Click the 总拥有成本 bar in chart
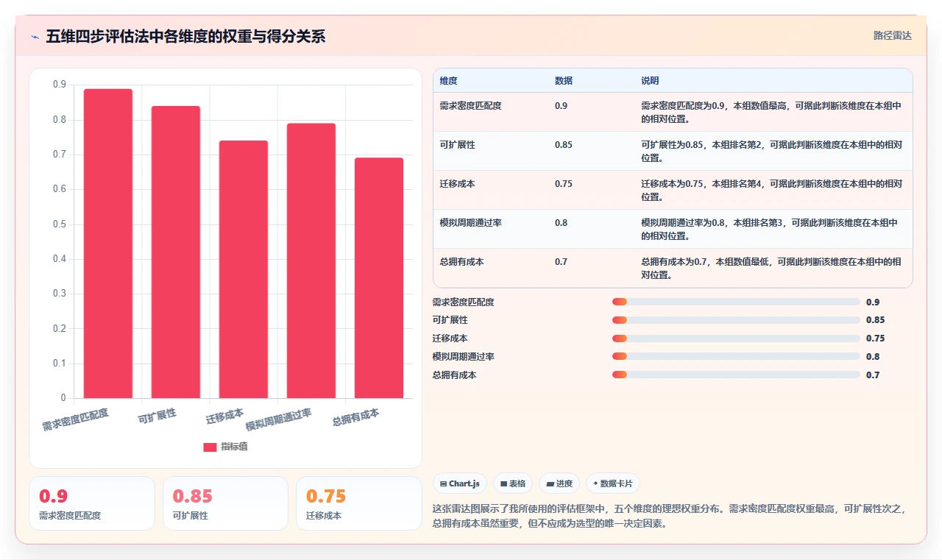This screenshot has width=942, height=560. tap(379, 278)
